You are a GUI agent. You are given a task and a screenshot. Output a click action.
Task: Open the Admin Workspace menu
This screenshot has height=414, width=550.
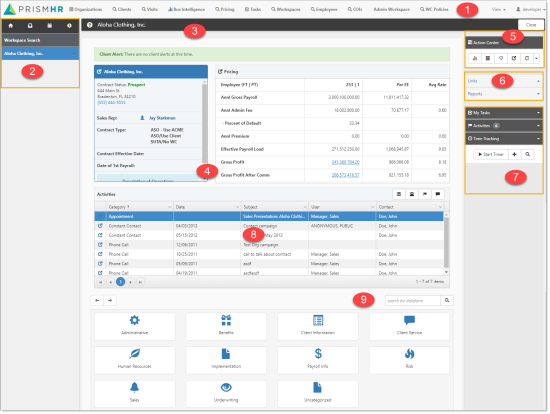point(391,9)
